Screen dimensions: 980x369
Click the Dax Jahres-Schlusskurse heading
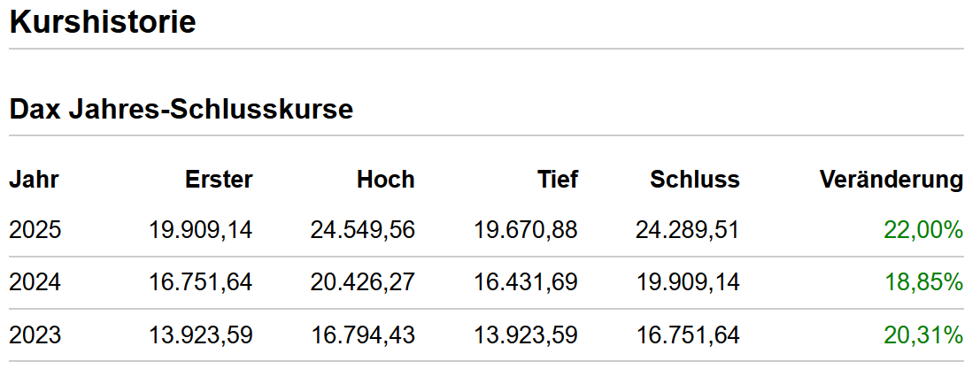181,109
